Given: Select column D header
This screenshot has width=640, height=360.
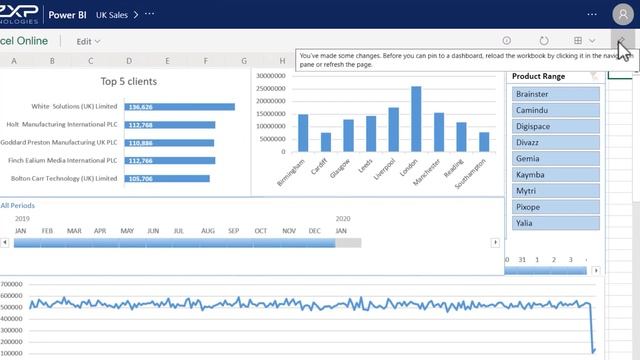Looking at the screenshot, I should click(129, 61).
